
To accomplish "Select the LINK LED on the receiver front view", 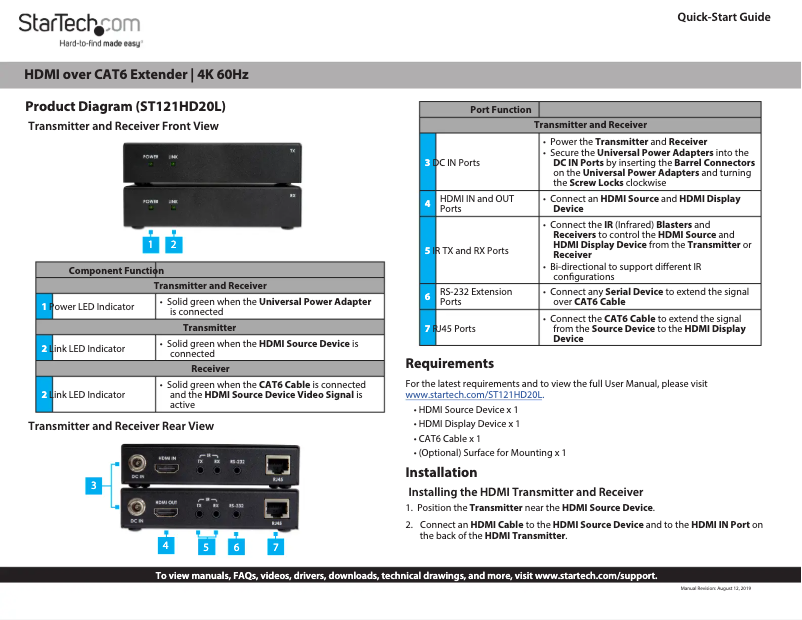I will coord(173,208).
